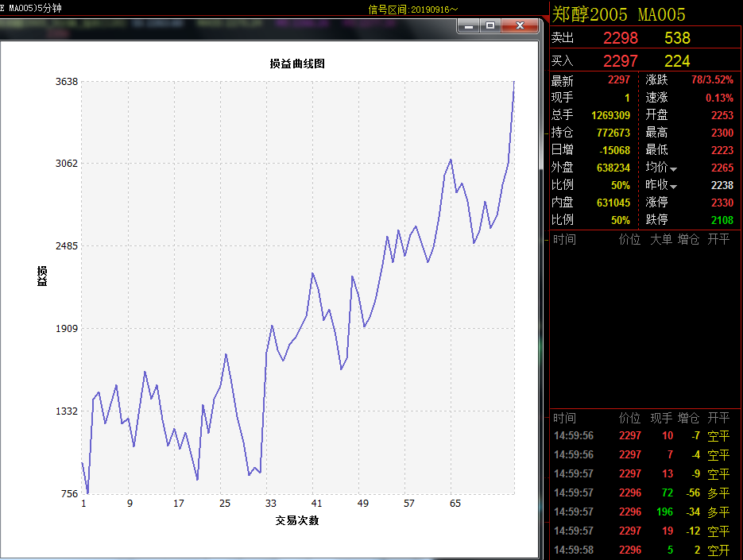Click the 买入 price 2297
The image size is (743, 560).
[x=621, y=61]
